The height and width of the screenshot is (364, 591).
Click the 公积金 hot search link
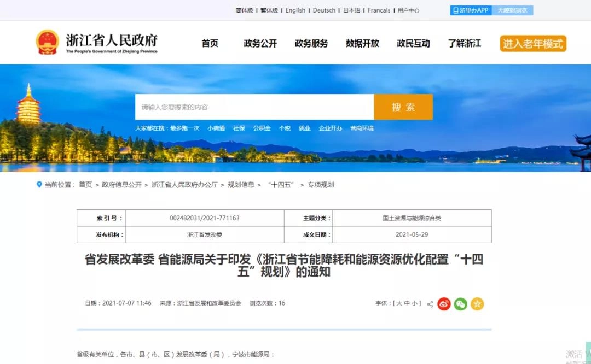tap(262, 128)
